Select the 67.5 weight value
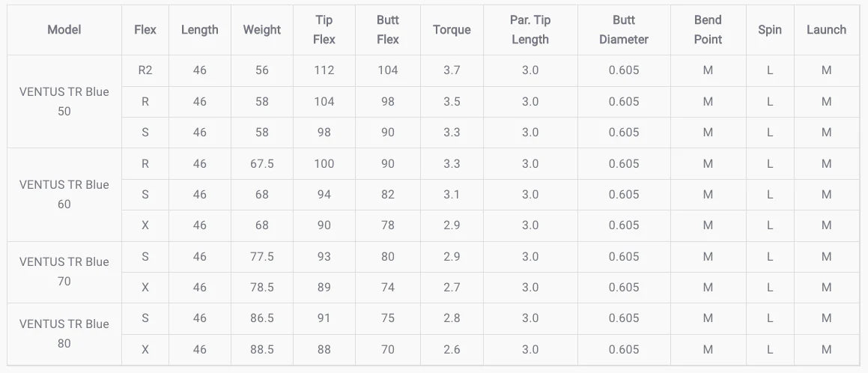 [261, 163]
